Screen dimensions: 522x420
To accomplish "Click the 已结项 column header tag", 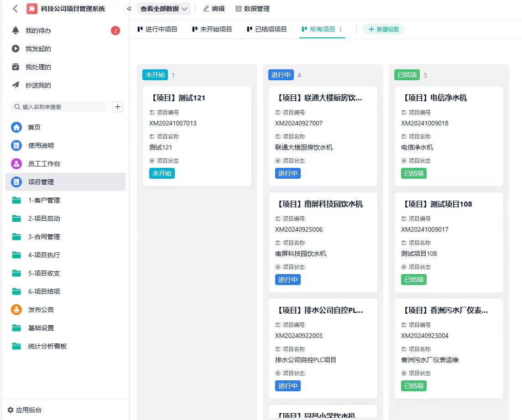I will [407, 75].
